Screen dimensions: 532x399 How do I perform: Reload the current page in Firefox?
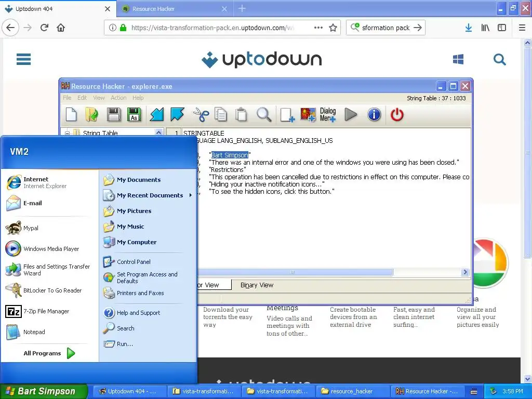44,28
